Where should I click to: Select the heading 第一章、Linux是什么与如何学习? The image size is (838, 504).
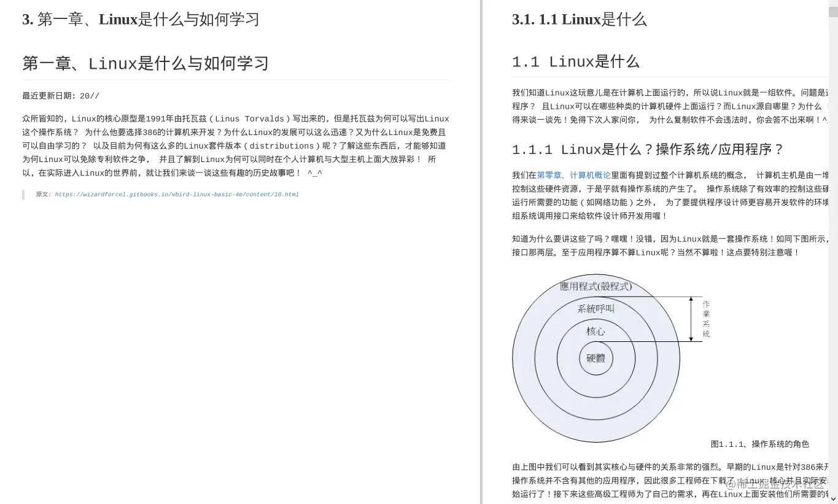(x=145, y=63)
